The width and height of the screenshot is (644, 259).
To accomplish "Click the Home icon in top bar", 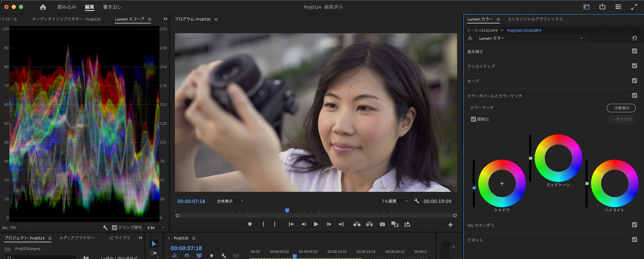I will click(x=43, y=7).
